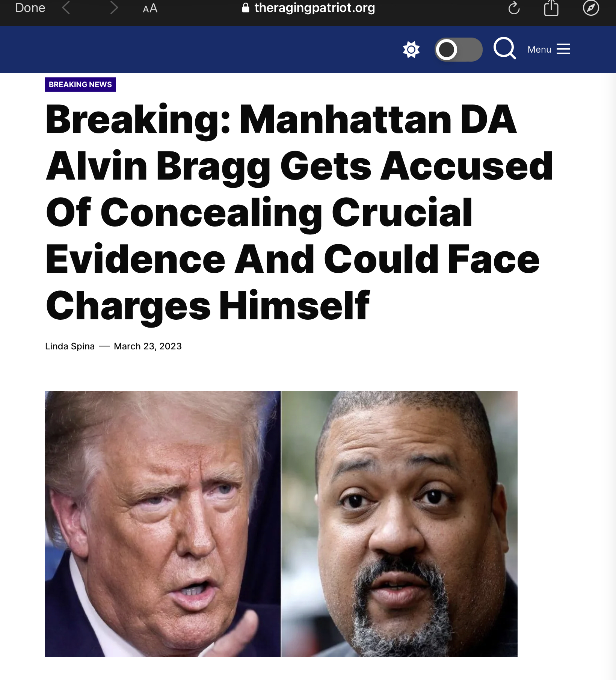Click the Manhattan DA Alvin Bragg headline

pos(299,212)
